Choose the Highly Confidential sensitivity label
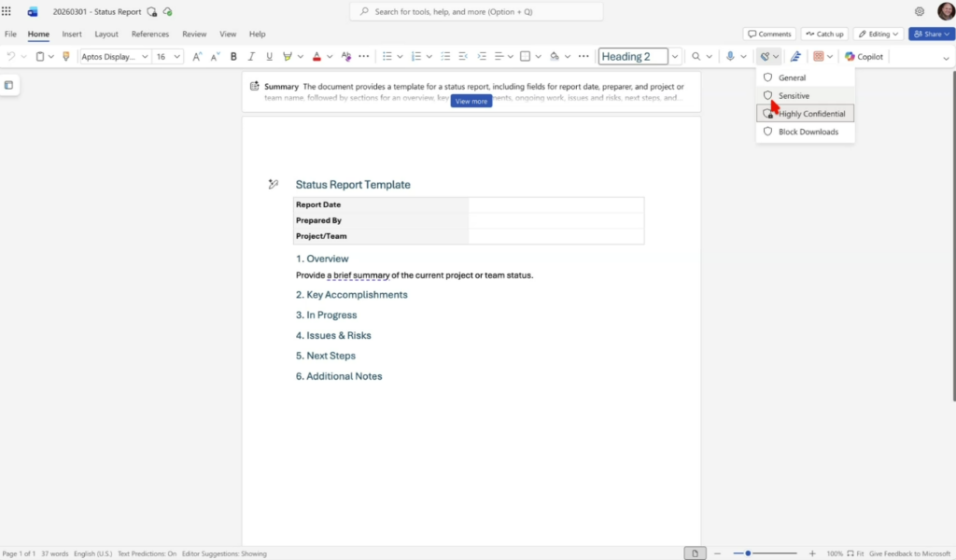This screenshot has width=956, height=560. pyautogui.click(x=811, y=114)
